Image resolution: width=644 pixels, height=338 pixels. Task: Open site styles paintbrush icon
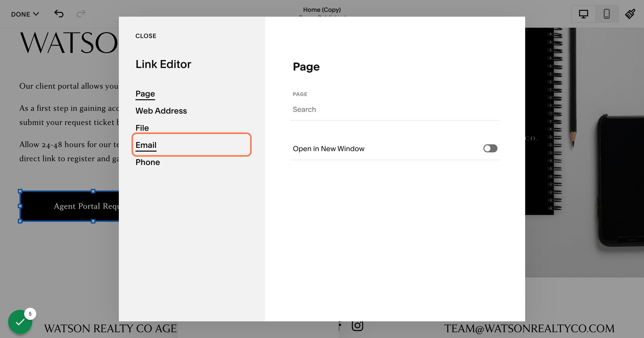click(630, 14)
